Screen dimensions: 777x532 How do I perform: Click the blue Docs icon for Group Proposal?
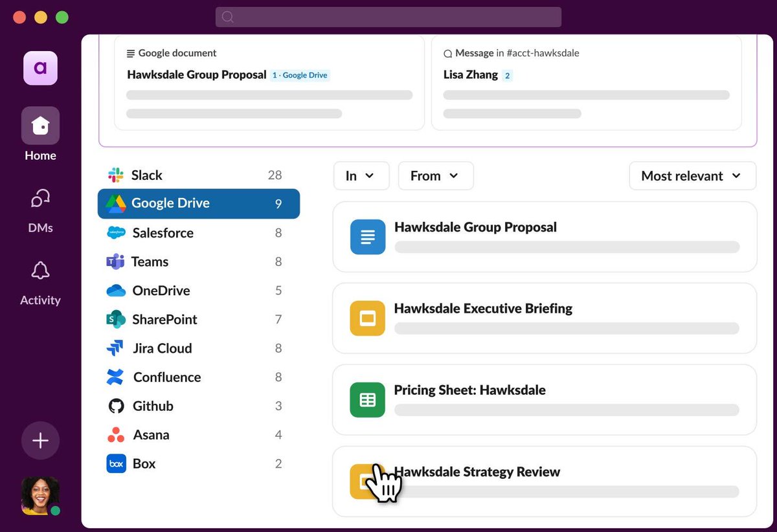tap(368, 237)
